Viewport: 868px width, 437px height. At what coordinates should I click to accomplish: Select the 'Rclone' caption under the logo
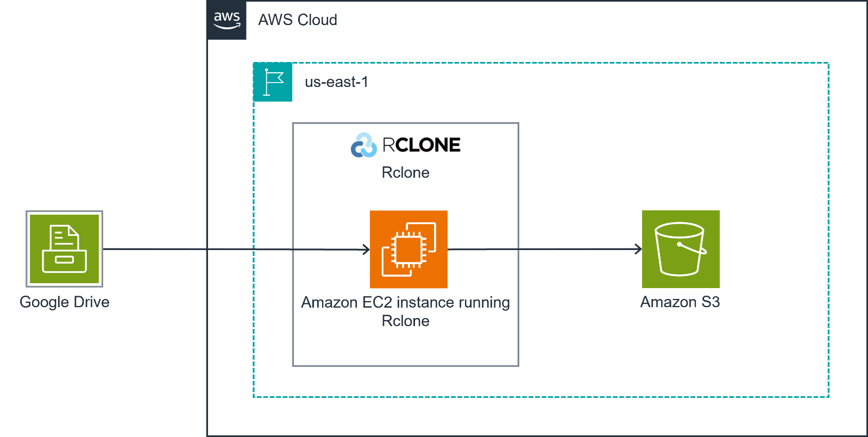(406, 173)
